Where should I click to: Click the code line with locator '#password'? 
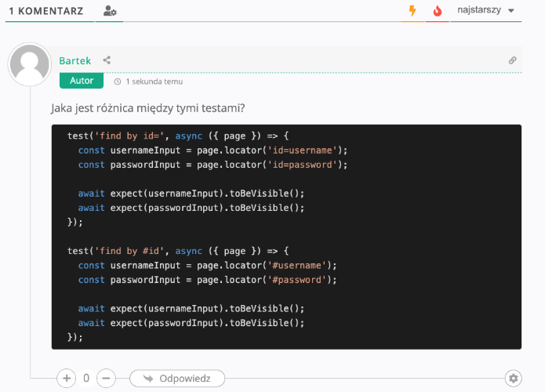[208, 280]
